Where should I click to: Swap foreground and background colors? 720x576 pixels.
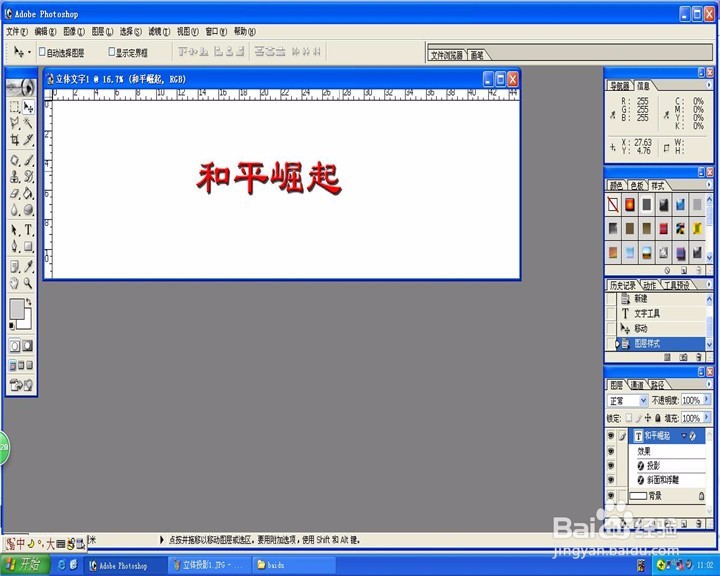pyautogui.click(x=28, y=302)
